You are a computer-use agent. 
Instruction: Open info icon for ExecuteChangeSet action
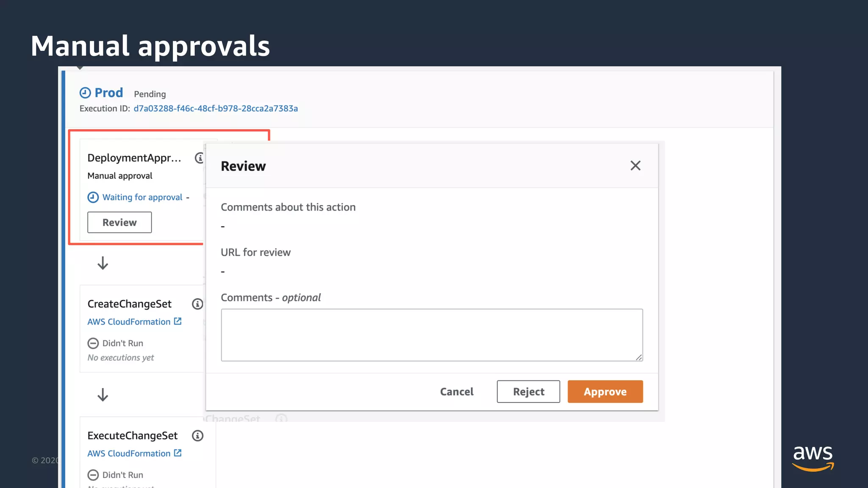(198, 435)
